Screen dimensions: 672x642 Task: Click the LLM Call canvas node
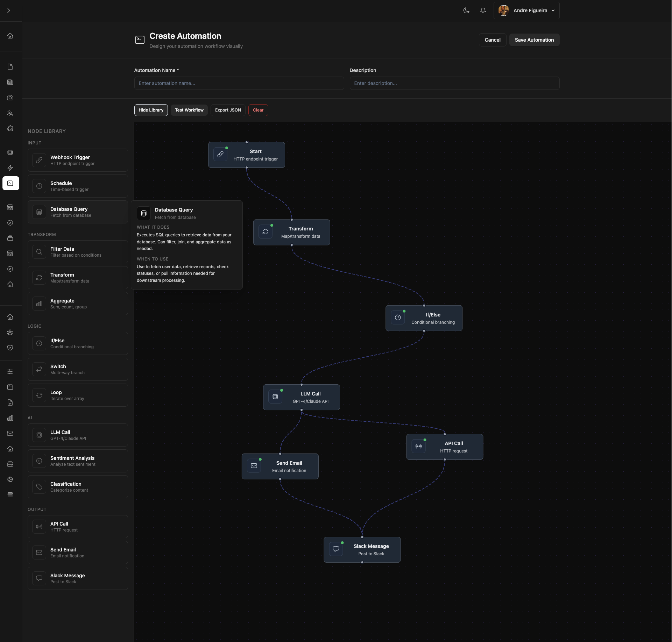tap(302, 397)
